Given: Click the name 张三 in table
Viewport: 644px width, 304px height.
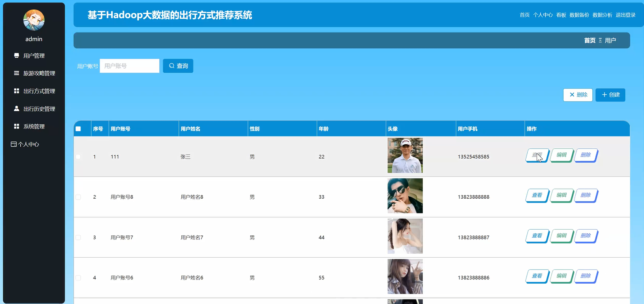Looking at the screenshot, I should (185, 156).
